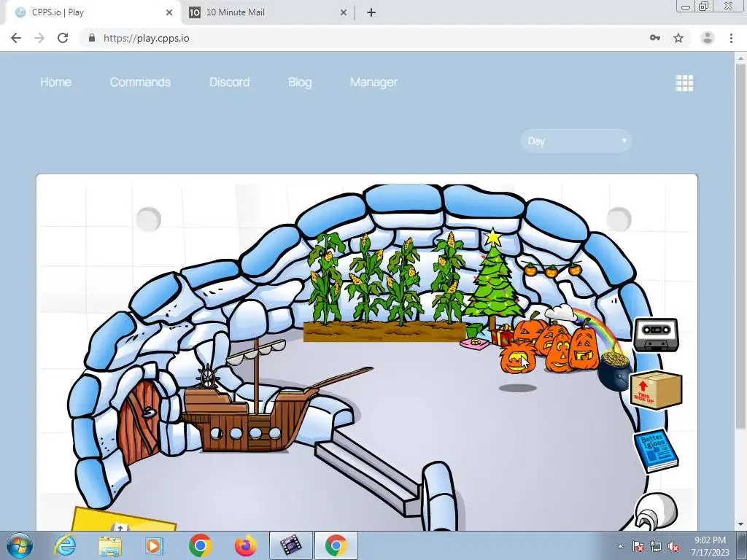Image resolution: width=747 pixels, height=560 pixels.
Task: Open a new browser tab
Action: pyautogui.click(x=371, y=12)
